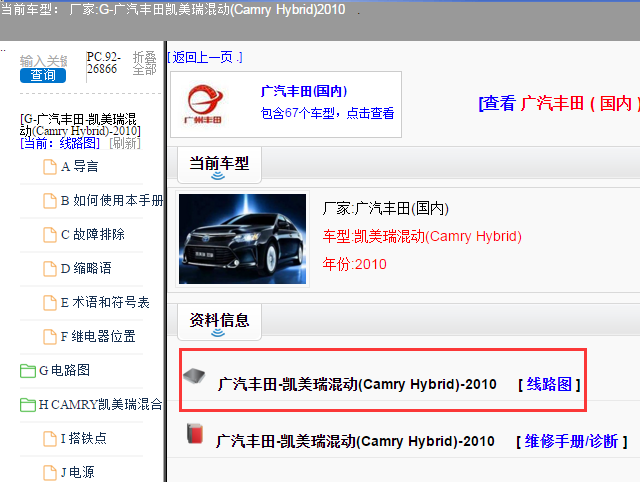Click the Camry Hybrid car thumbnail
Image resolution: width=640 pixels, height=482 pixels.
pos(242,239)
